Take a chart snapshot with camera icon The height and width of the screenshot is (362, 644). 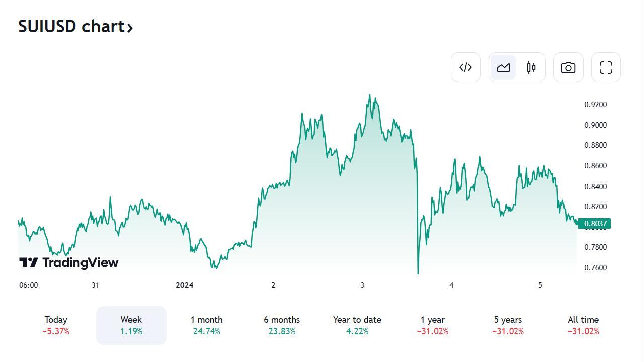pos(568,67)
